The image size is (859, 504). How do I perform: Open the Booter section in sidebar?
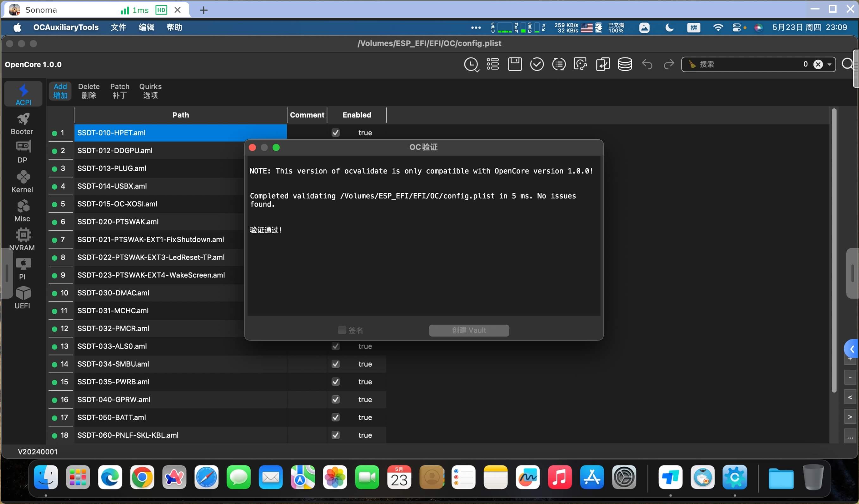[22, 124]
